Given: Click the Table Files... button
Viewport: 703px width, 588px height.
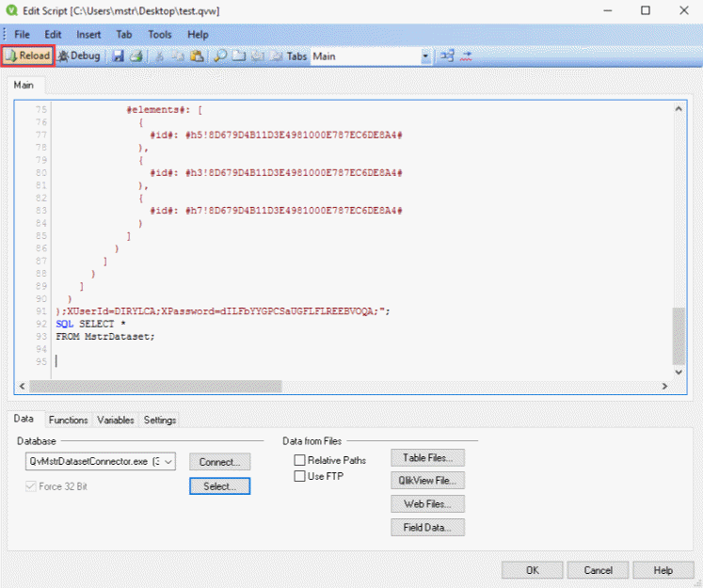Looking at the screenshot, I should 427,457.
